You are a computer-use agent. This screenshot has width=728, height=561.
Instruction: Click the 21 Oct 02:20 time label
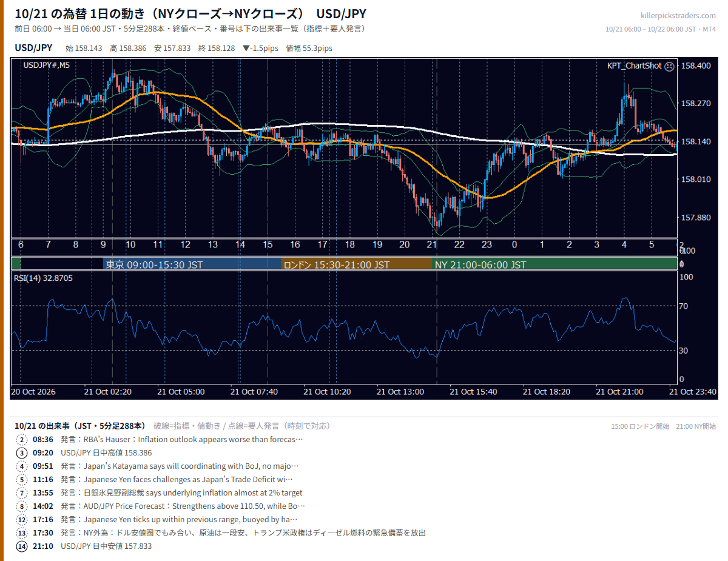click(x=108, y=392)
